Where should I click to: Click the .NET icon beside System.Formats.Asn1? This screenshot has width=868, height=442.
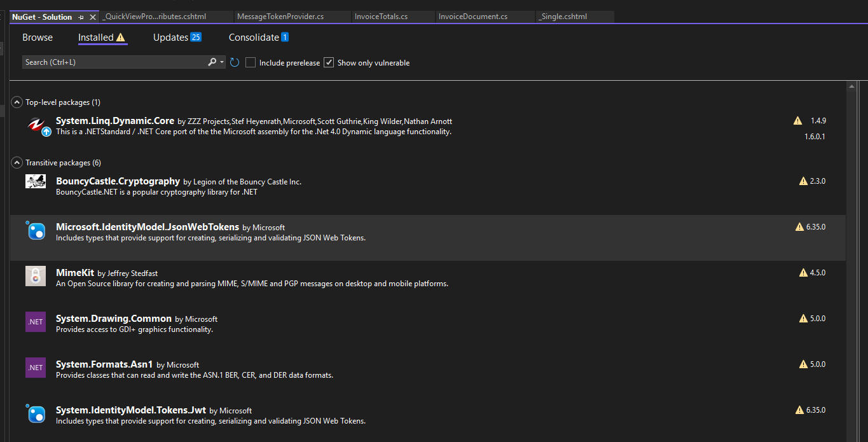[35, 368]
